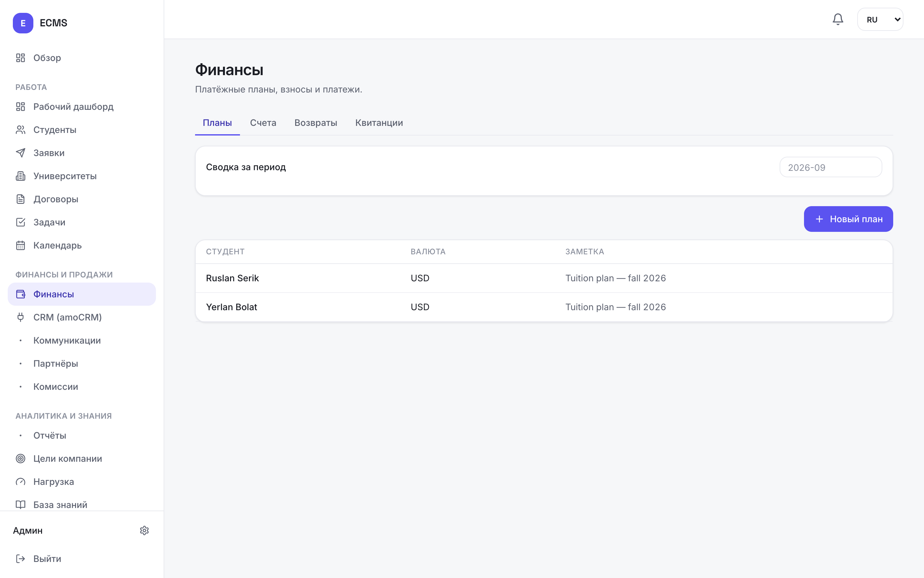Click the Университеты building icon
Viewport: 924px width, 578px height.
pyautogui.click(x=21, y=176)
